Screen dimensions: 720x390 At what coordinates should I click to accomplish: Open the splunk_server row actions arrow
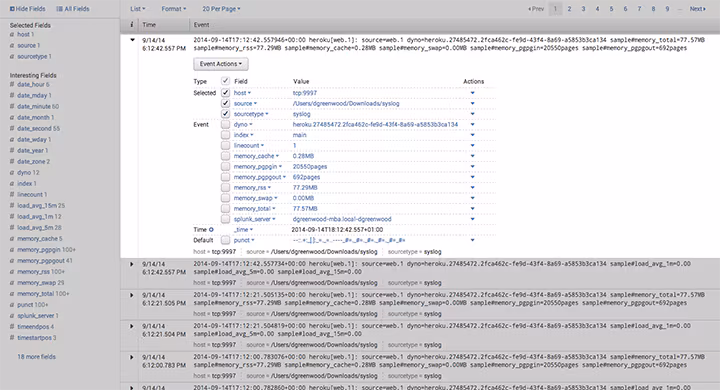click(472, 219)
